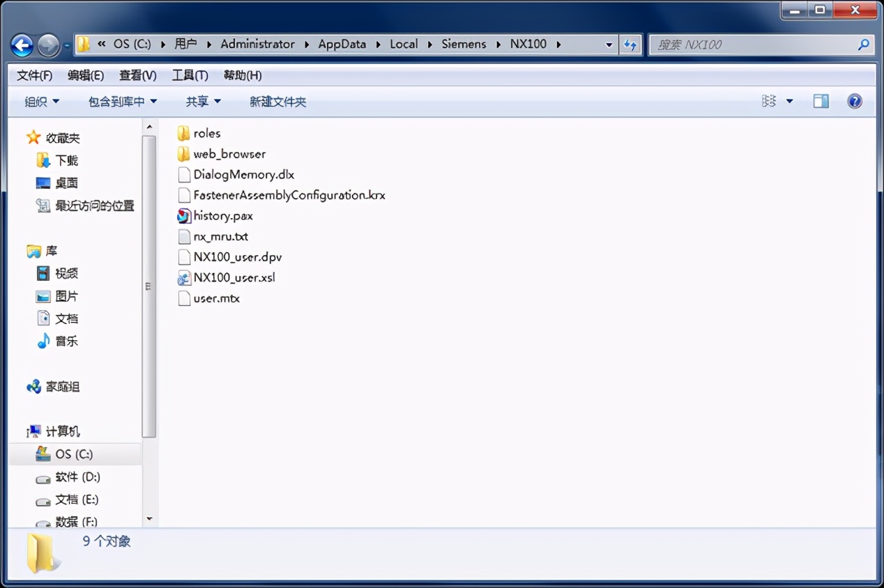Open 图片 library in navigation pane
Screen dimensions: 884x588
[x=67, y=296]
